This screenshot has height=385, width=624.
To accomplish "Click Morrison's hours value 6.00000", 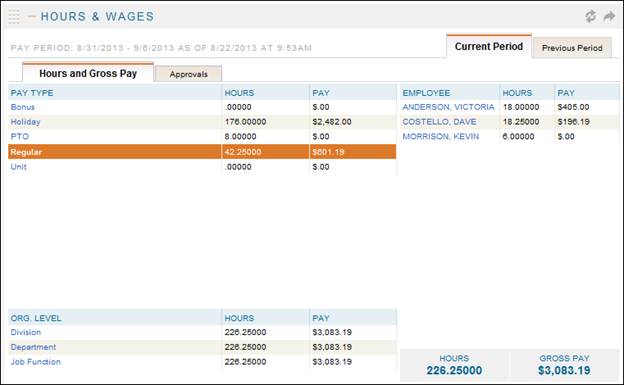I will (518, 137).
